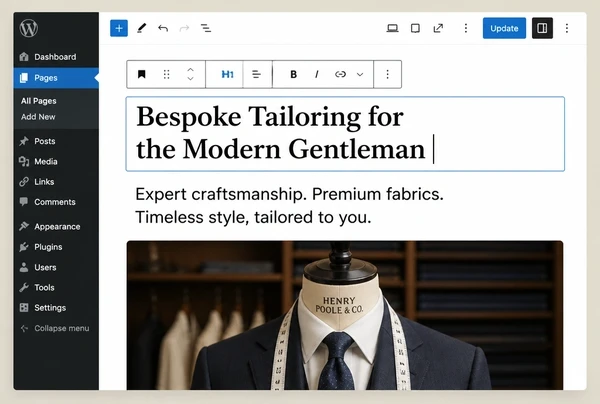Open text alignment options

(x=257, y=74)
